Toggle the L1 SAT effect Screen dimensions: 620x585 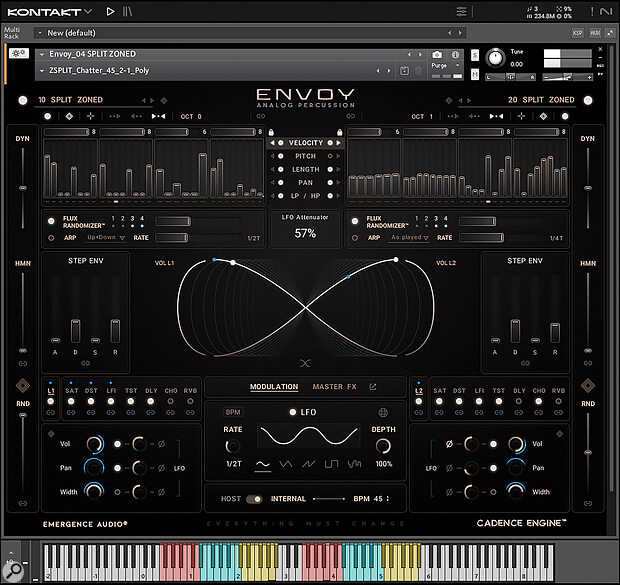(x=71, y=401)
